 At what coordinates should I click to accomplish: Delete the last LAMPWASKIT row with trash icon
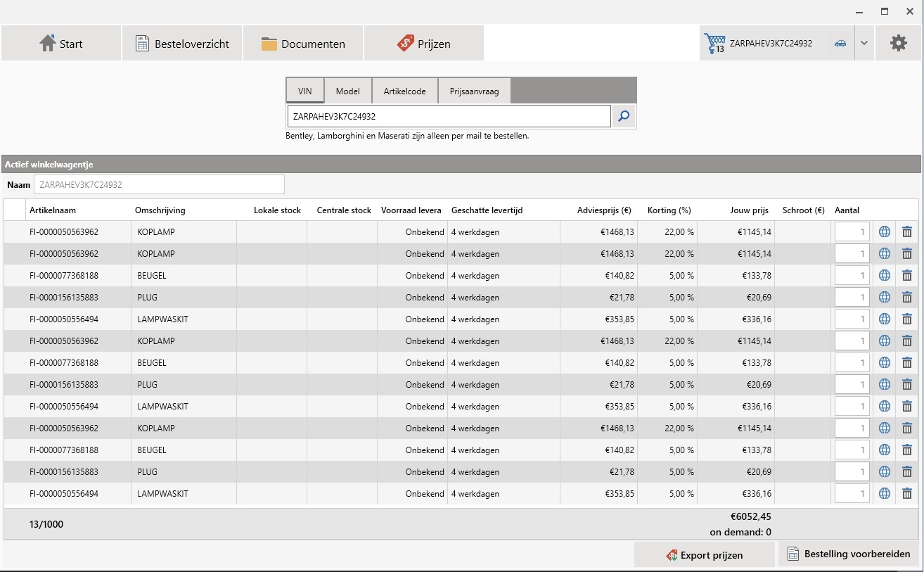[x=907, y=494]
